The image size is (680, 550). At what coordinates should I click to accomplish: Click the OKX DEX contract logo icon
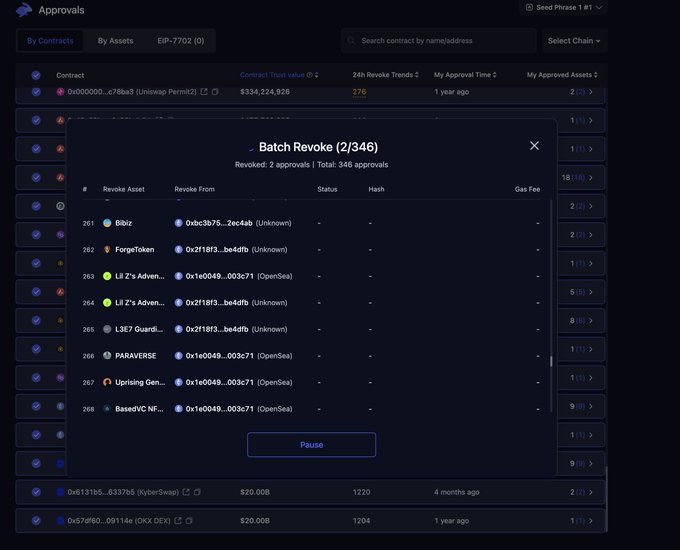[60, 521]
